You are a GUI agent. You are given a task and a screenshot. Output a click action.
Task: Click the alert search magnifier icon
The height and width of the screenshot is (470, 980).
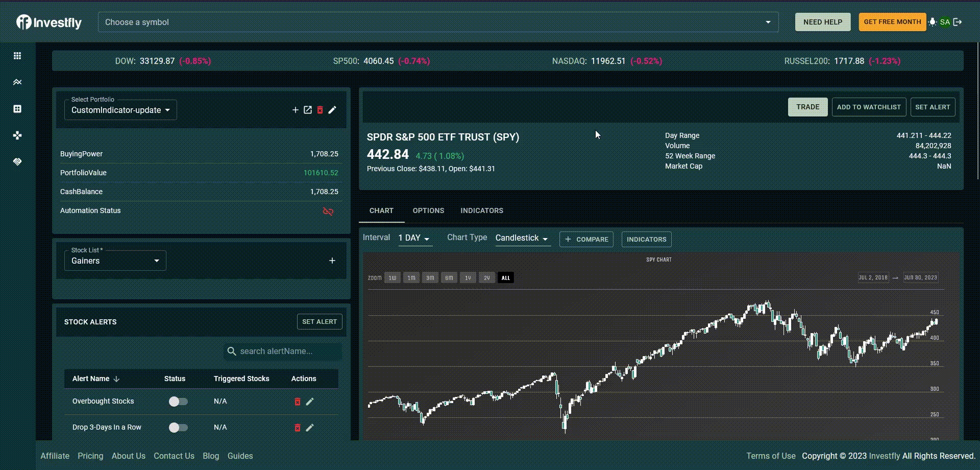pyautogui.click(x=232, y=351)
